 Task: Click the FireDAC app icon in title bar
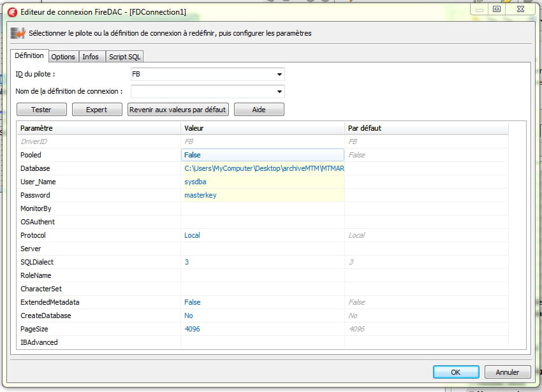[13, 13]
